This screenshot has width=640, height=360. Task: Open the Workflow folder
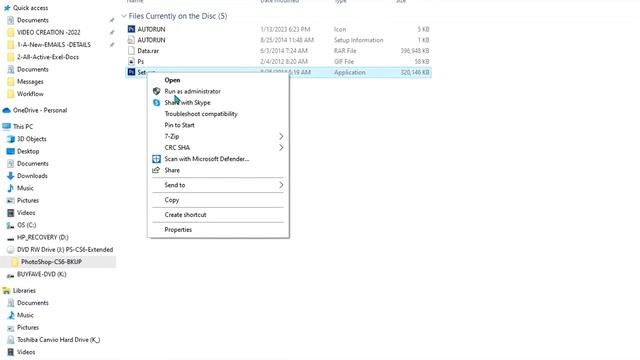[x=30, y=94]
